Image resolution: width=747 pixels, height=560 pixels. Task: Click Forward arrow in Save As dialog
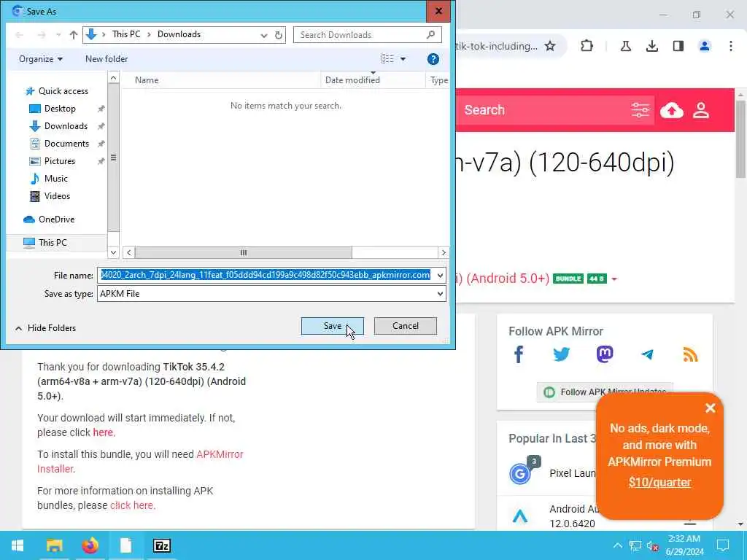point(42,35)
